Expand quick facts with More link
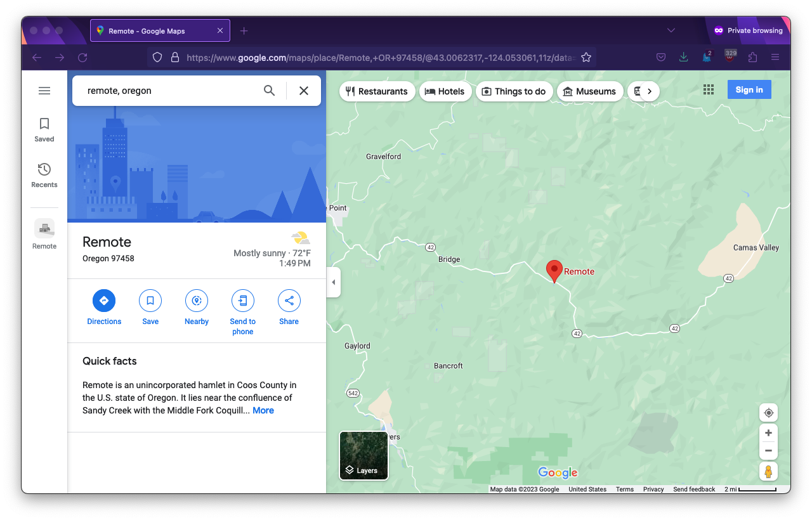Viewport: 812px width, 520px height. click(x=263, y=410)
